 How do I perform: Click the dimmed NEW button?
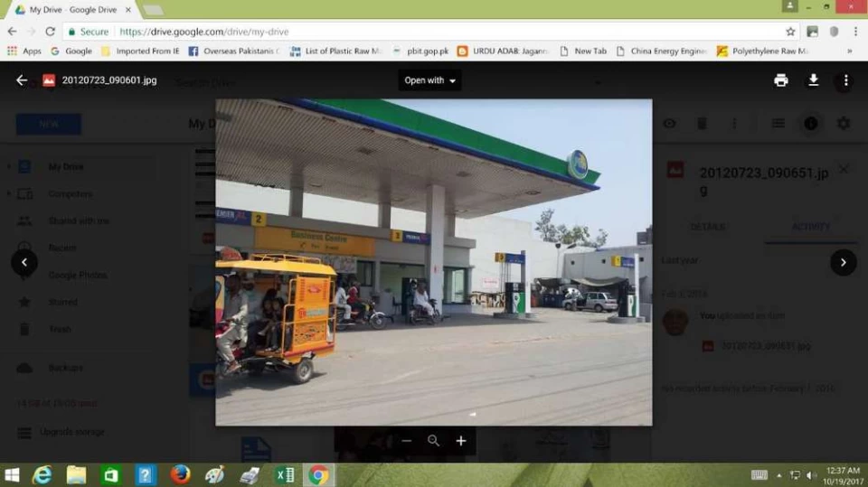[49, 124]
